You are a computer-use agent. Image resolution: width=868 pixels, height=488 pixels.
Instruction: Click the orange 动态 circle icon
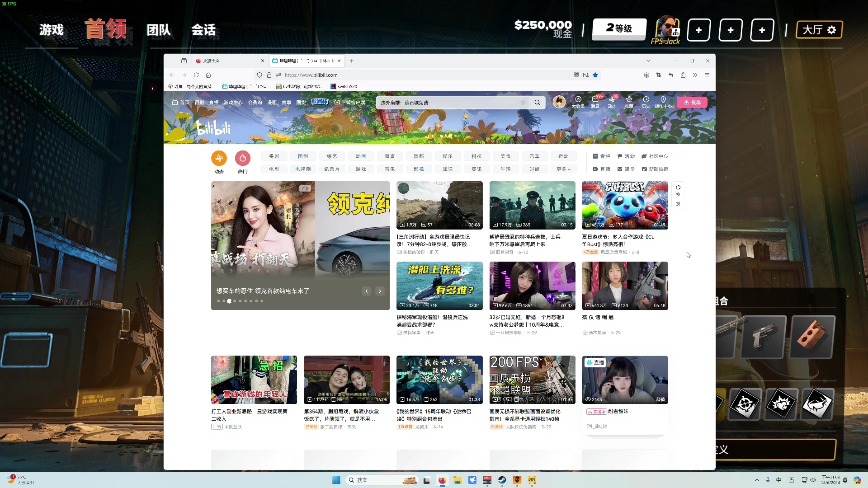[219, 158]
